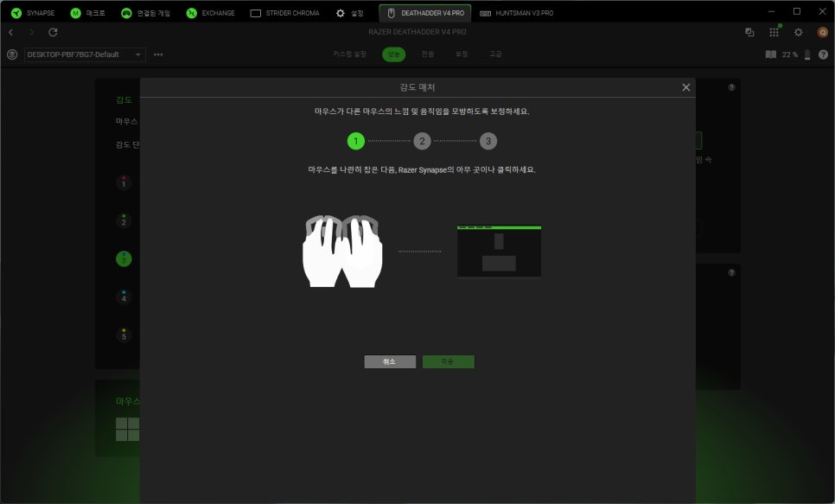The height and width of the screenshot is (504, 835).
Task: Click step 2 indicator in the wizard
Action: click(422, 141)
